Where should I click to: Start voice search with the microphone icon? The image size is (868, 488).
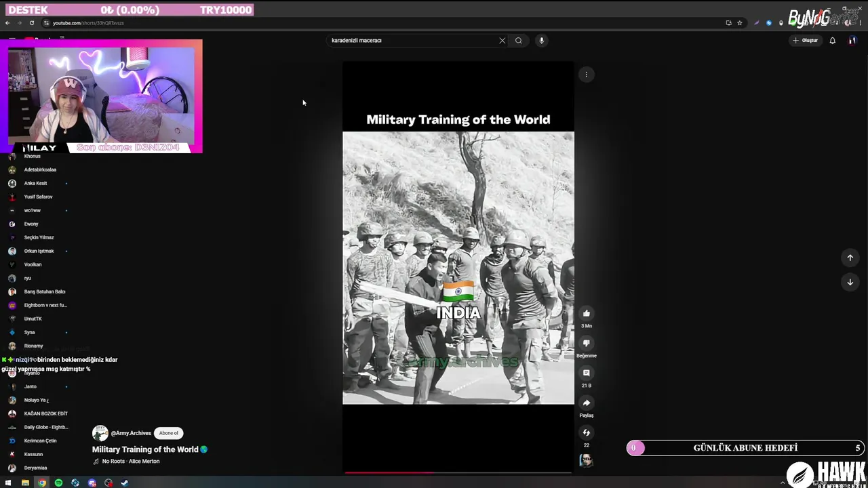[x=541, y=41]
